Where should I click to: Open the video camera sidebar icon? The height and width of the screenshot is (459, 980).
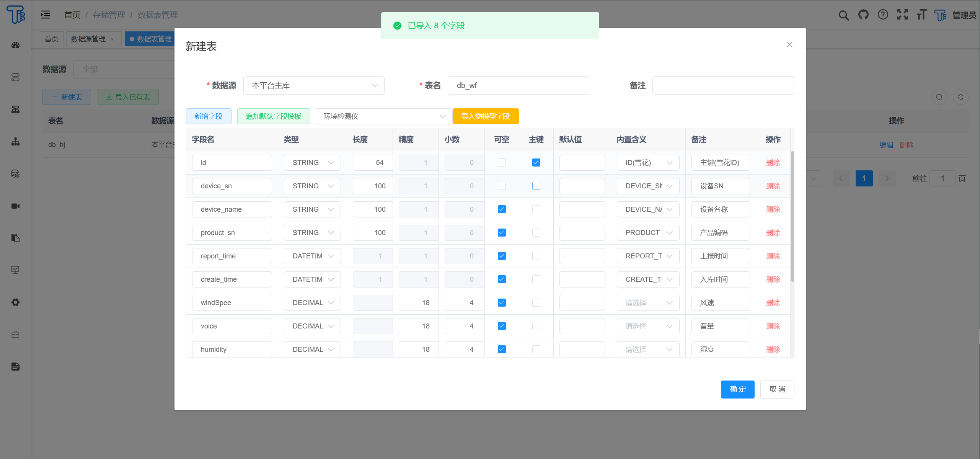15,206
